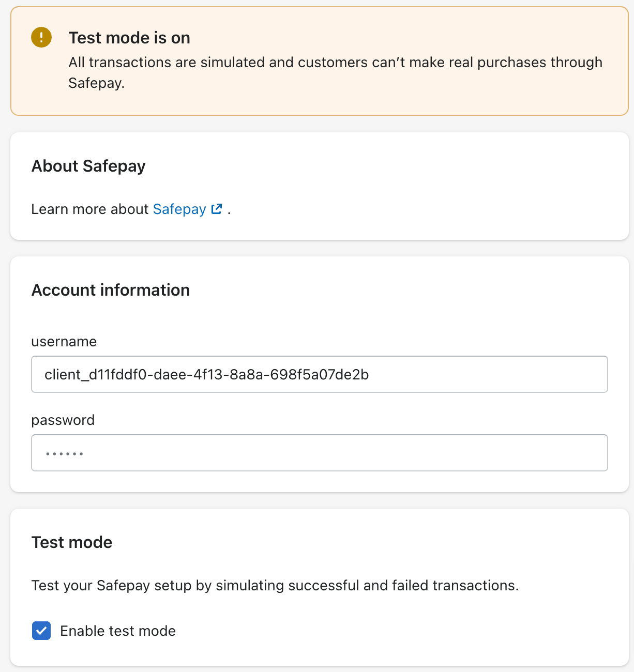634x672 pixels.
Task: Click the client ID text in username
Action: pos(207,374)
